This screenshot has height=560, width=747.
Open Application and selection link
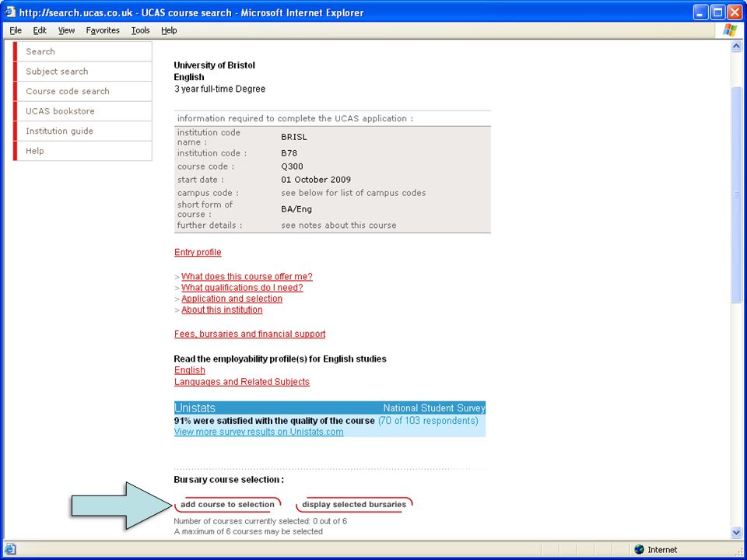(x=232, y=299)
